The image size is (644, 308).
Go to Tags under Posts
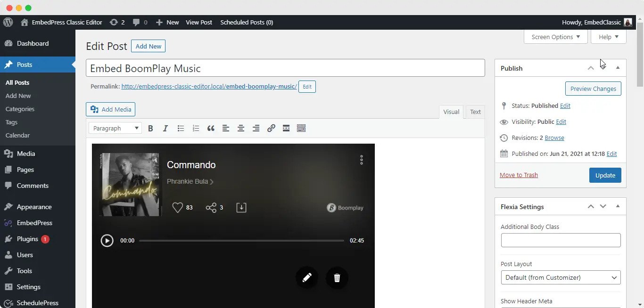tap(12, 122)
